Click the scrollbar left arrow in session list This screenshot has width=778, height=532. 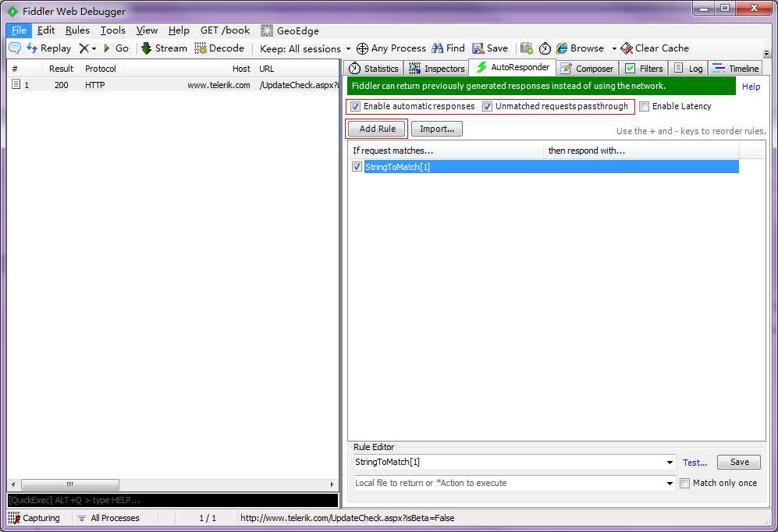coord(13,484)
